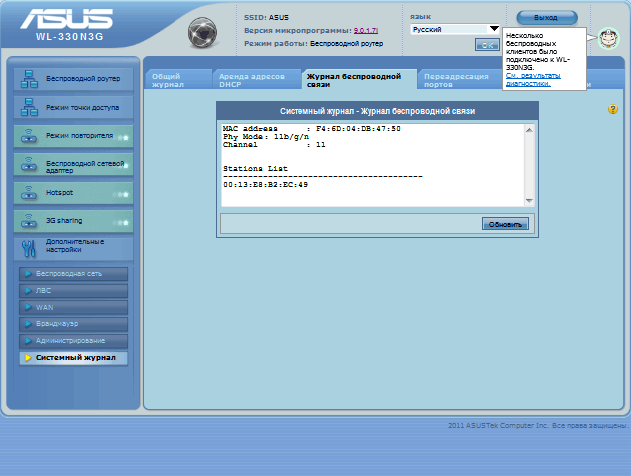Click the Hotspot mode icon
This screenshot has height=476, width=631.
[x=29, y=192]
